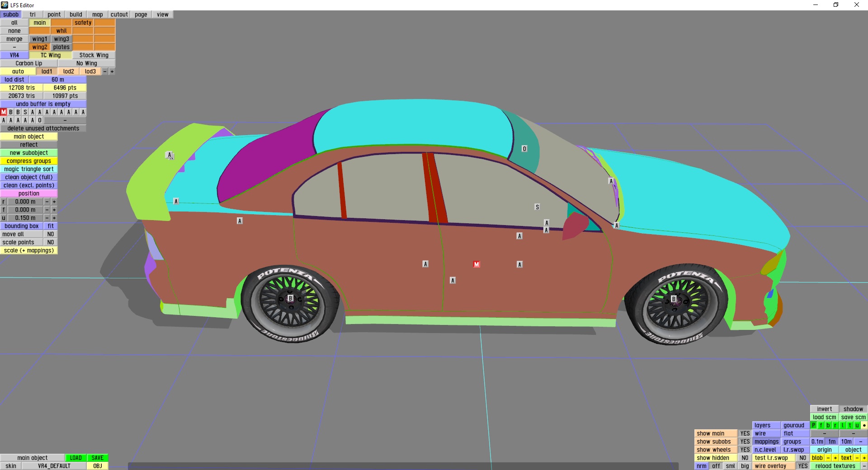Open the build tab
Viewport: 868px width, 470px height.
(76, 14)
